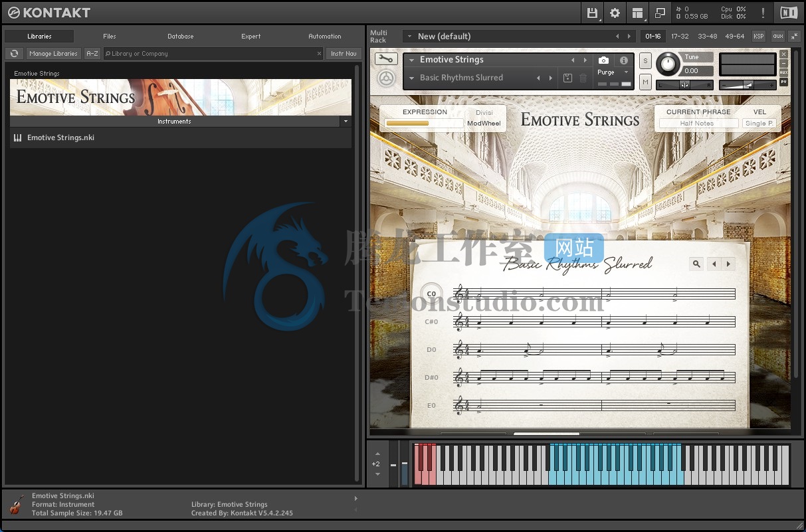Toggle PV performance view button

784,82
